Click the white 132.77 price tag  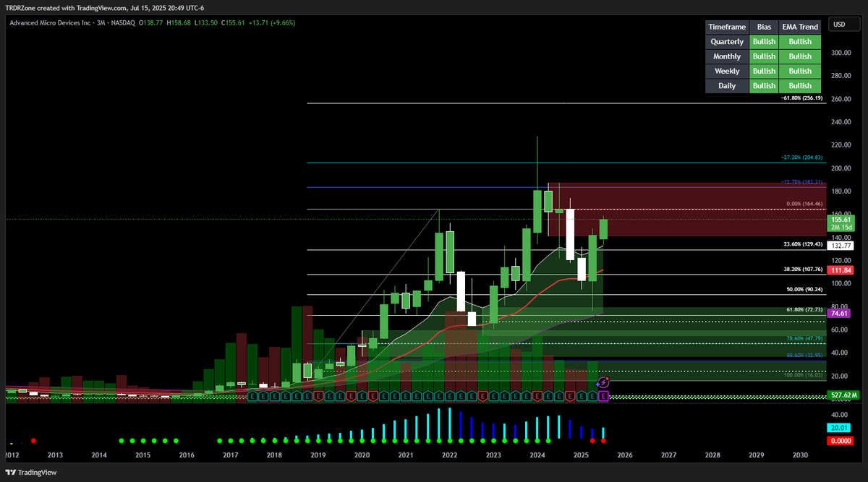pos(842,246)
